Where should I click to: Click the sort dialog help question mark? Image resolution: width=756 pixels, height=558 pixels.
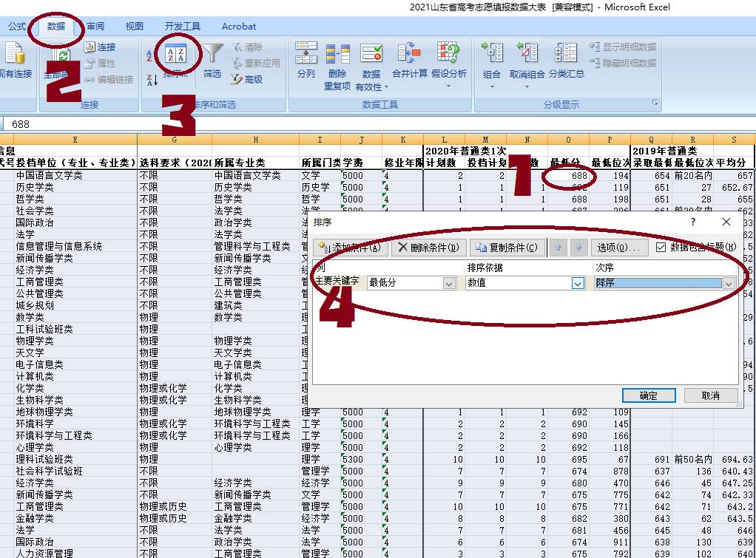(x=693, y=222)
